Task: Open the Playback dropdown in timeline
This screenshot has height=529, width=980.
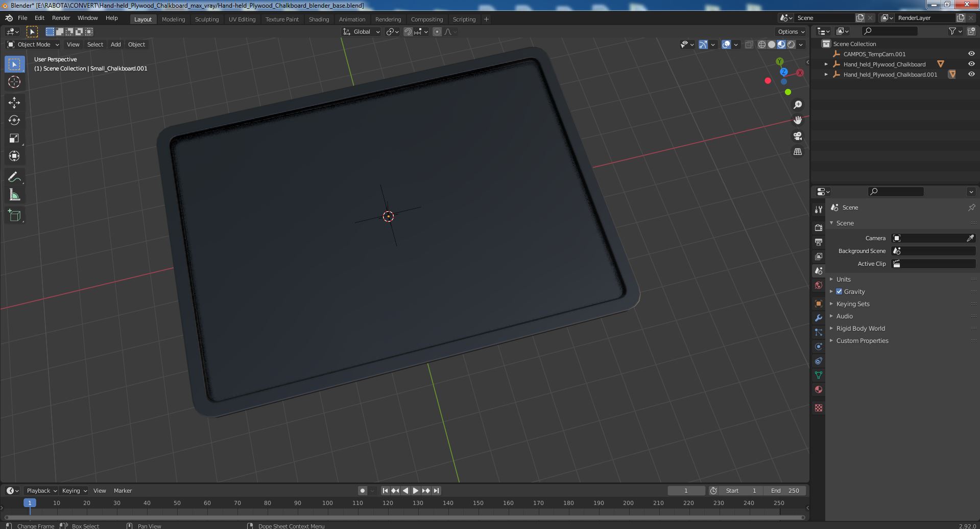Action: tap(41, 491)
